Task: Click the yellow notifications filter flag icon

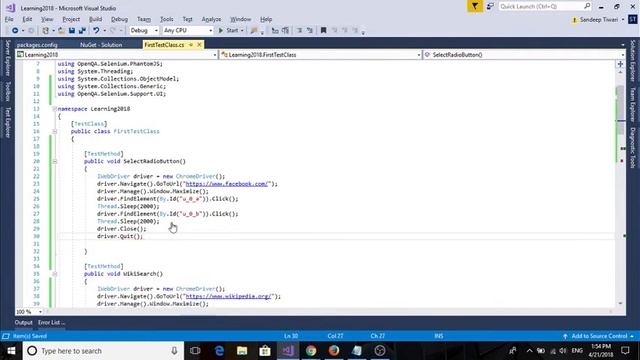Action: pyautogui.click(x=475, y=7)
